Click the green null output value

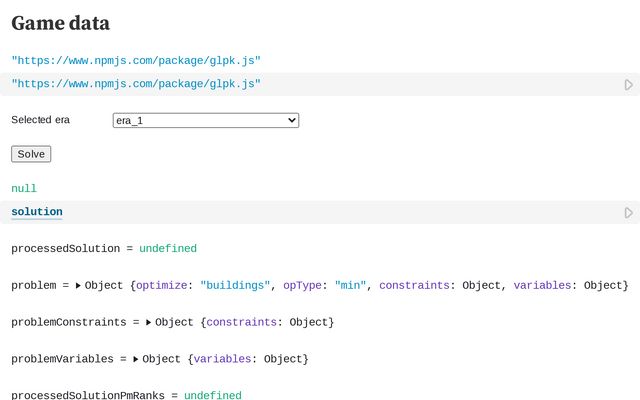pyautogui.click(x=24, y=188)
